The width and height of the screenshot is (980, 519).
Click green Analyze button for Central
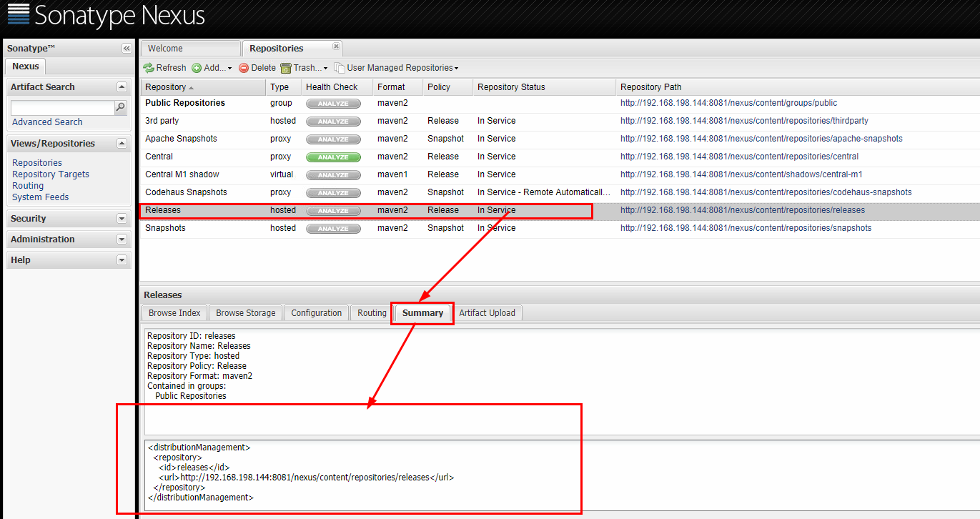coord(333,157)
